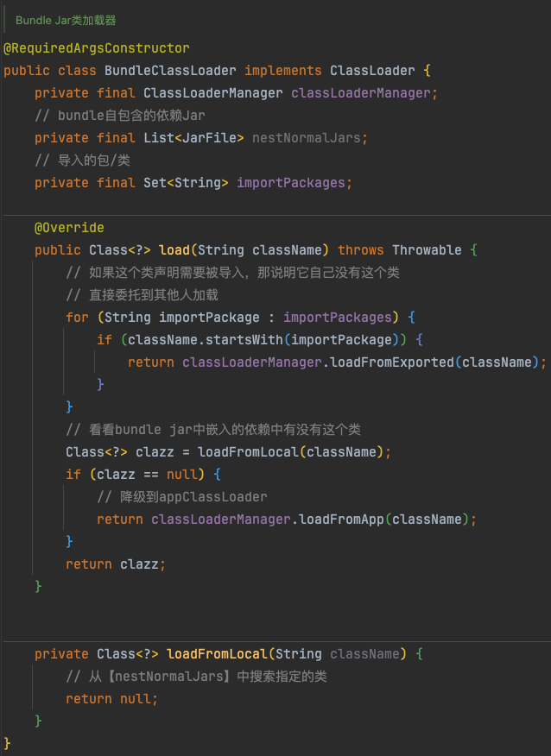Click the ClassLoaderManager field type

point(212,93)
